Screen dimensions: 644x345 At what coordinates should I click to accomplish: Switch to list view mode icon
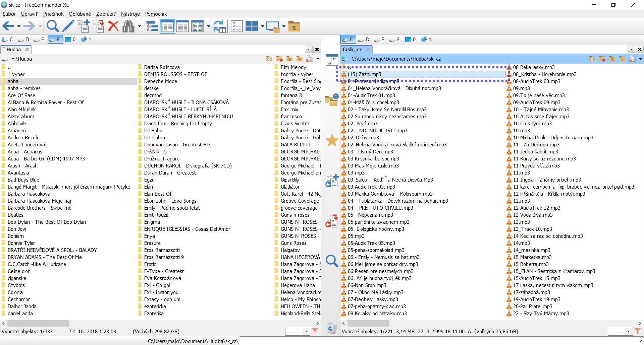click(167, 26)
